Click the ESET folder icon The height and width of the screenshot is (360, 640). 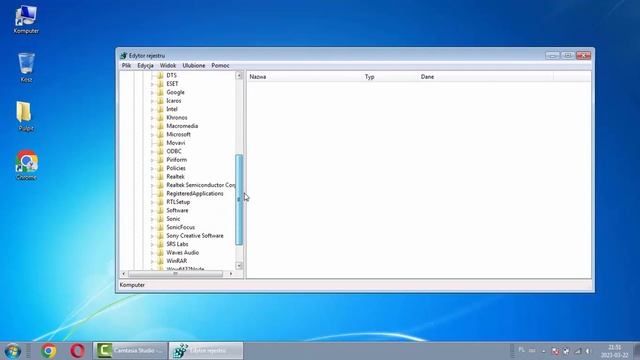(x=160, y=84)
